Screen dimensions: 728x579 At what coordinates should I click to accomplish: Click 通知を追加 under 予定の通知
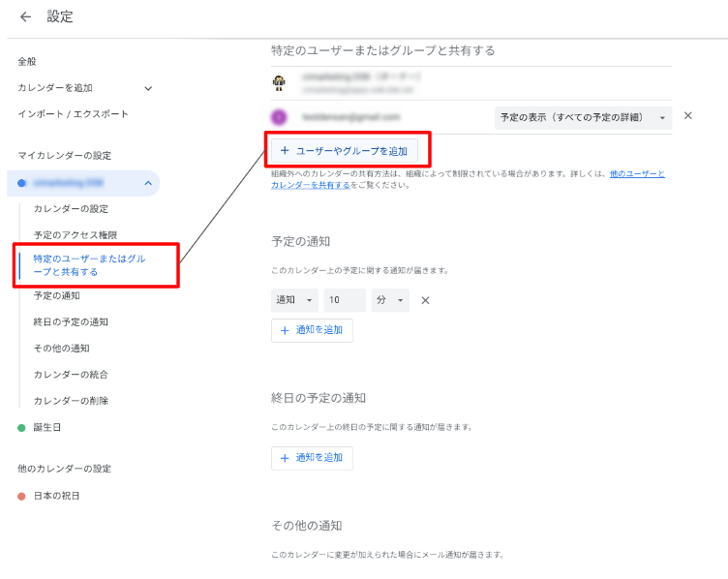pos(312,330)
